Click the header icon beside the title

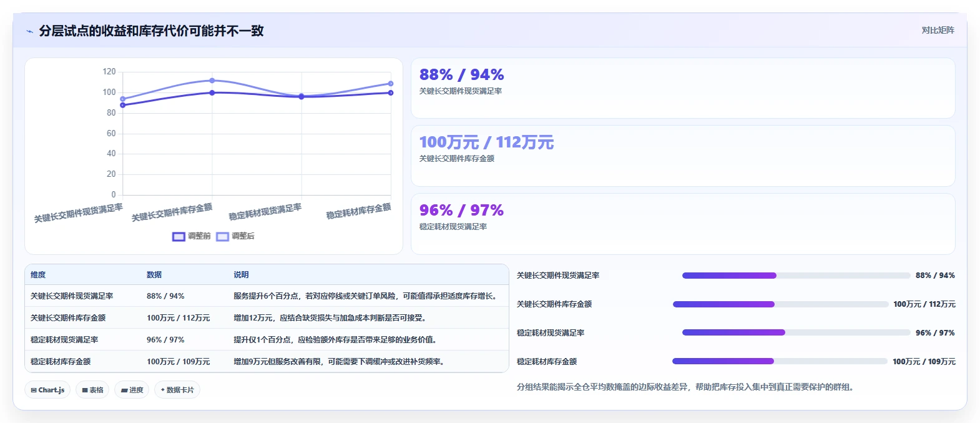pyautogui.click(x=29, y=31)
